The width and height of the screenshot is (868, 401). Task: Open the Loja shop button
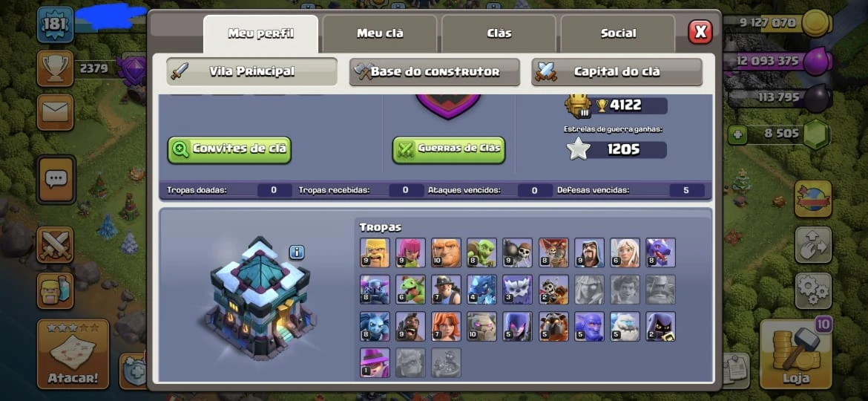click(x=796, y=354)
